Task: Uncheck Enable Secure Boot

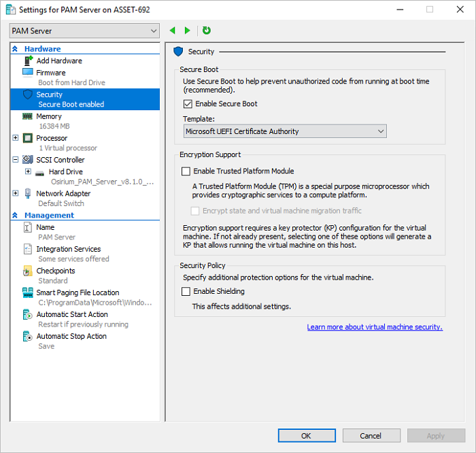Action: pos(188,104)
